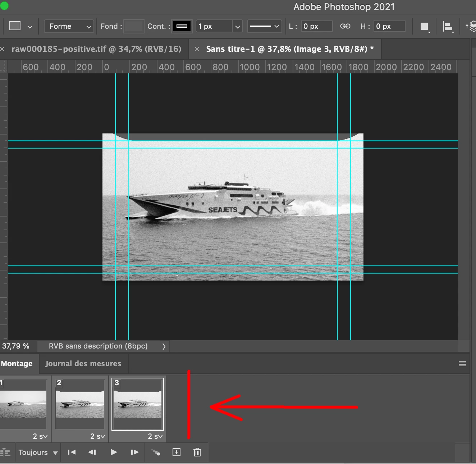Screen dimensions: 476x464
Task: Go to the previous frame
Action: coord(92,452)
